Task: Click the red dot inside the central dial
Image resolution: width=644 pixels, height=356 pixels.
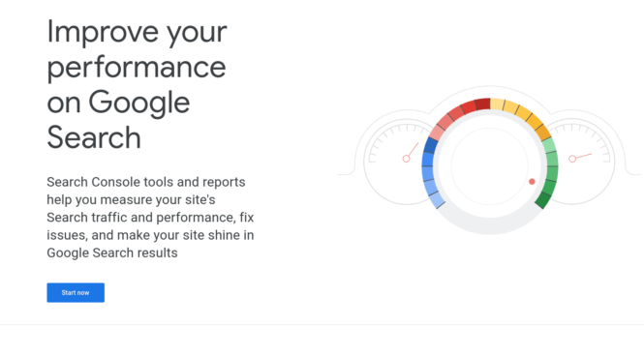Action: [x=532, y=181]
